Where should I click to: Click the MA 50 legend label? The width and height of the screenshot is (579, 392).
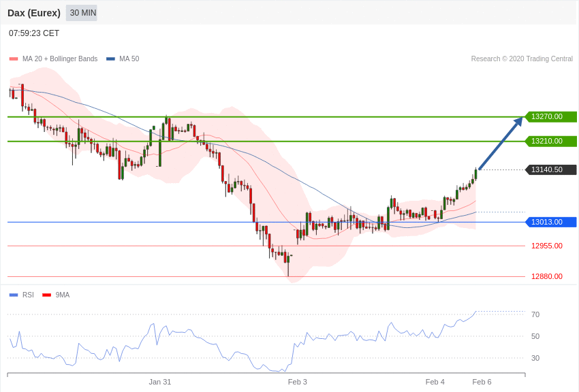129,59
